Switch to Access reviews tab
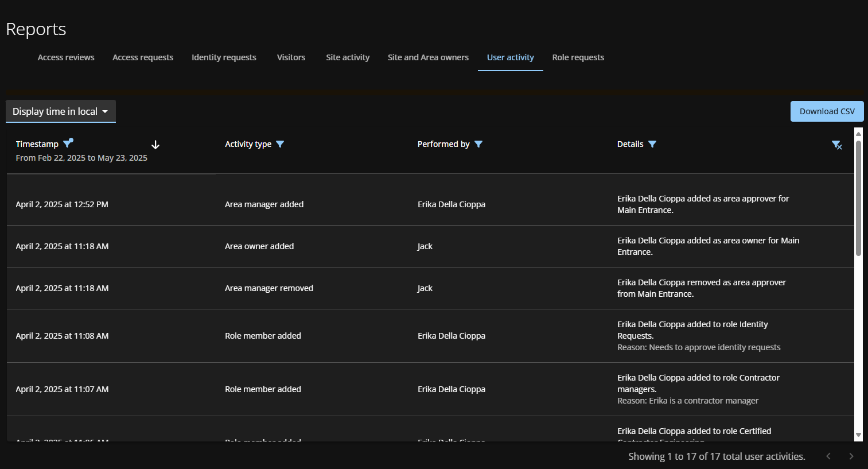 click(66, 57)
